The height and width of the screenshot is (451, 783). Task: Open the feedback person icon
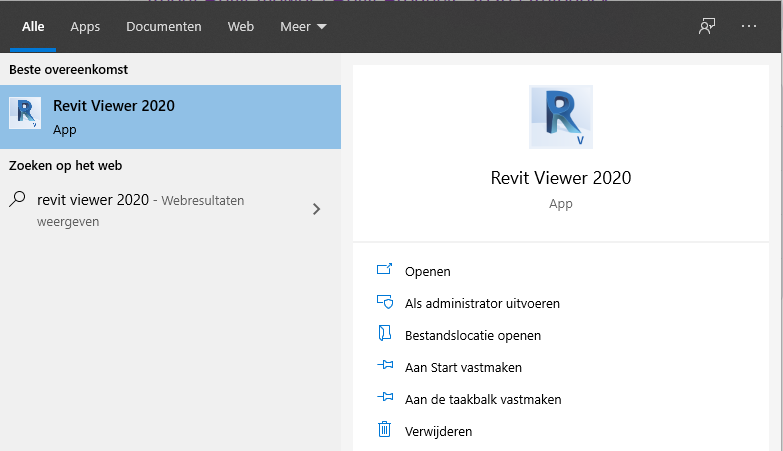click(707, 26)
